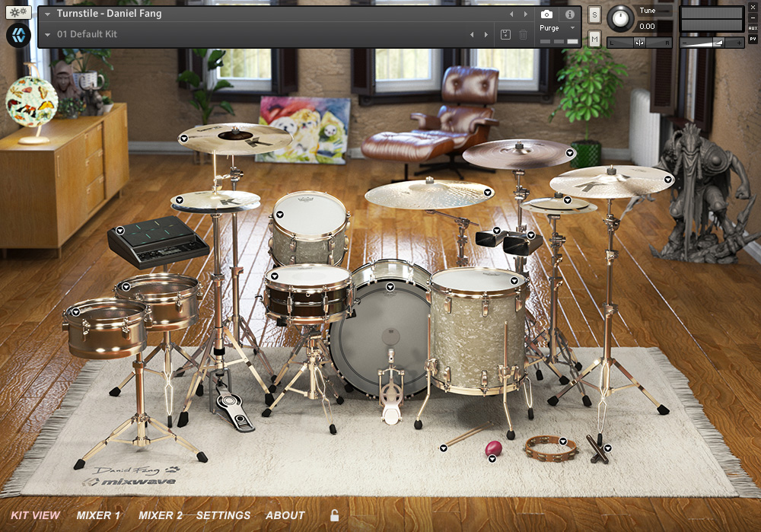The width and height of the screenshot is (761, 532).
Task: Click ABOUT in the bottom navigation
Action: pyautogui.click(x=285, y=515)
